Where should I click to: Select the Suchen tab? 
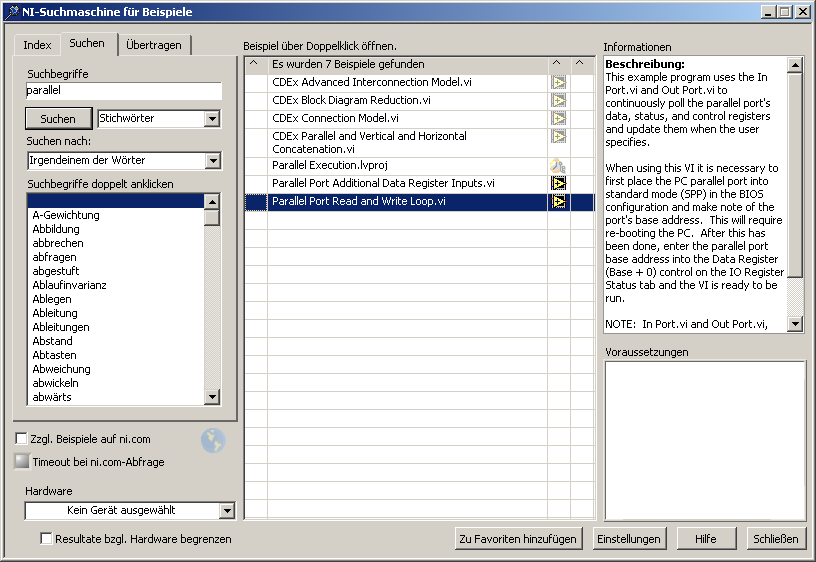(x=87, y=44)
